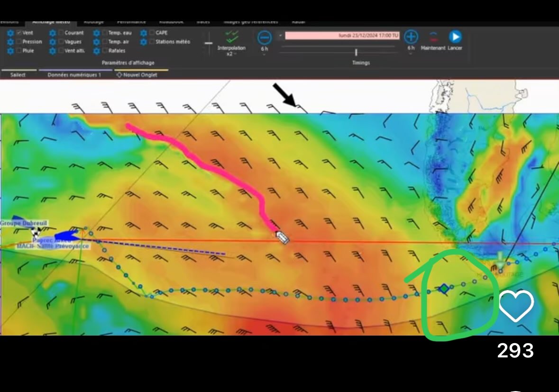The width and height of the screenshot is (559, 392).
Task: Switch to the Sailect tab
Action: pyautogui.click(x=18, y=75)
